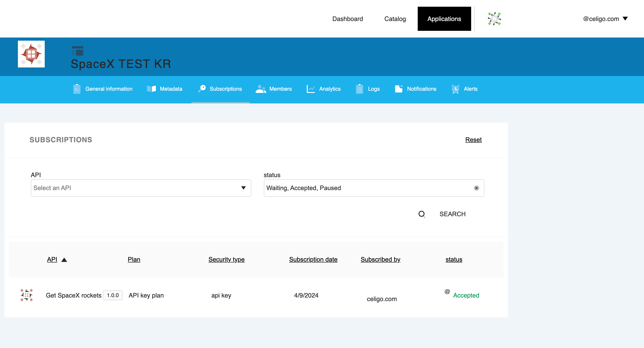Expand the @celigo.com account dropdown
Image resolution: width=644 pixels, height=348 pixels.
click(605, 19)
